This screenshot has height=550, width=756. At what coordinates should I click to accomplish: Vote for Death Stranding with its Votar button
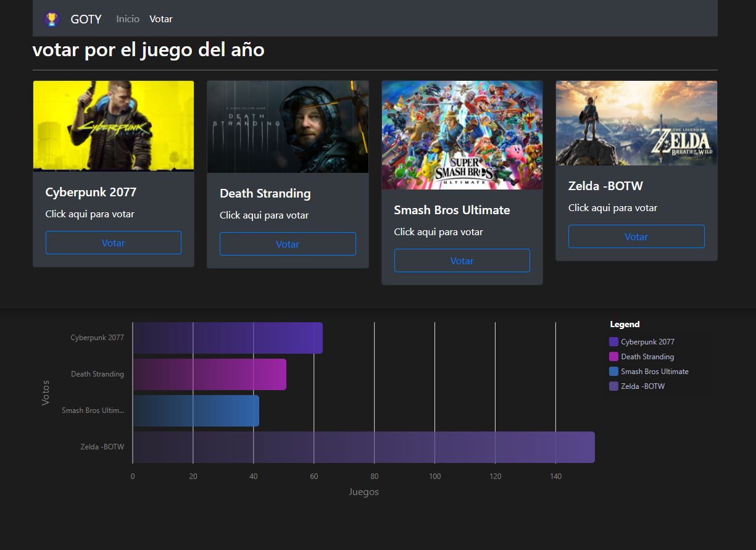(288, 244)
